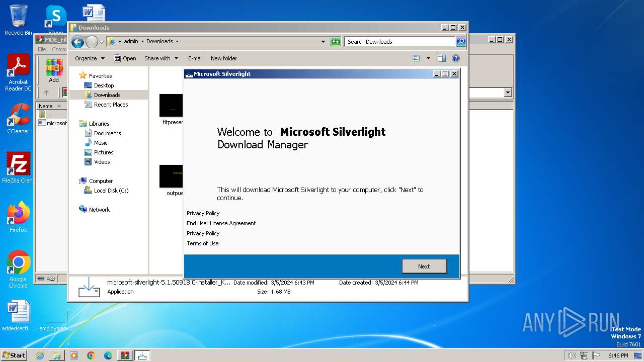Open Windows Explorer taskbar icon
Screen dimensions: 644x362
point(57,355)
